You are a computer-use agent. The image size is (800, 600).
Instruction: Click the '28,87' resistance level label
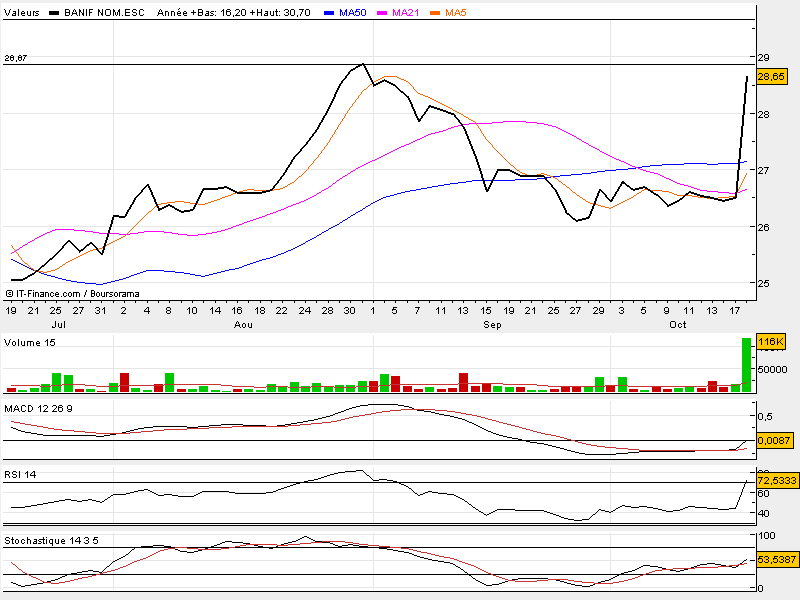pyautogui.click(x=15, y=58)
